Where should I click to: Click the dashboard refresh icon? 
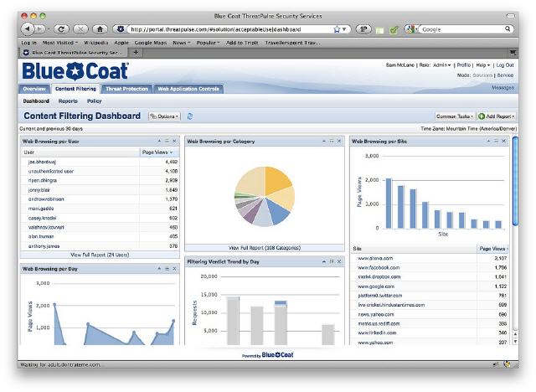190,116
